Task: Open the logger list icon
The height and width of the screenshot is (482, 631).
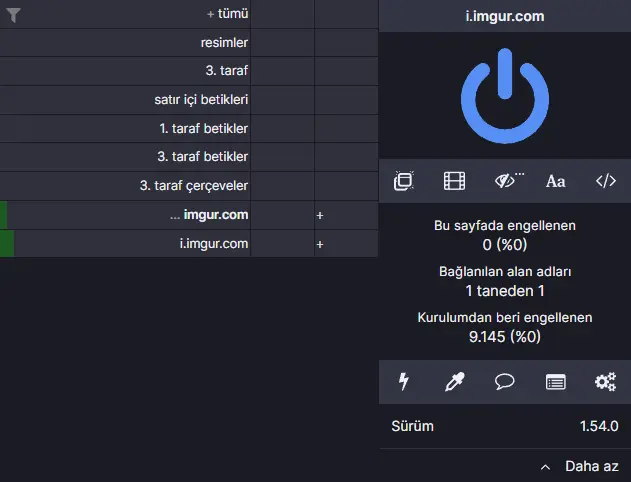Action: pos(555,382)
